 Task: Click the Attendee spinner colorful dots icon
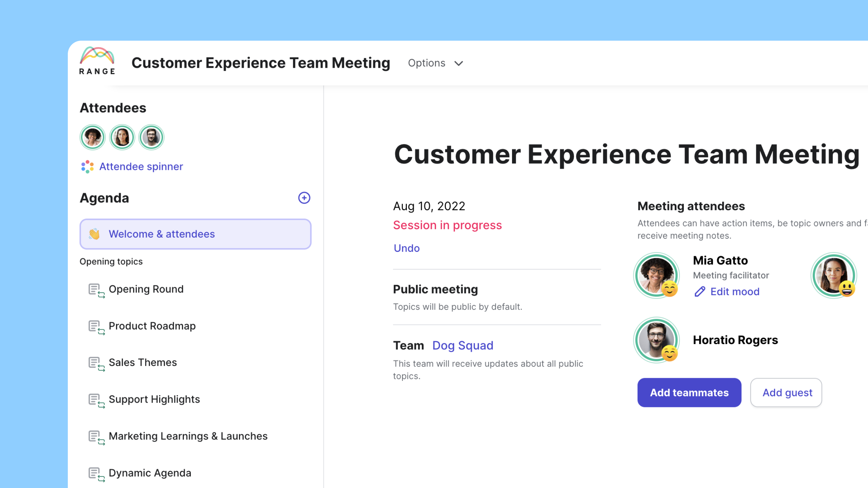[87, 167]
